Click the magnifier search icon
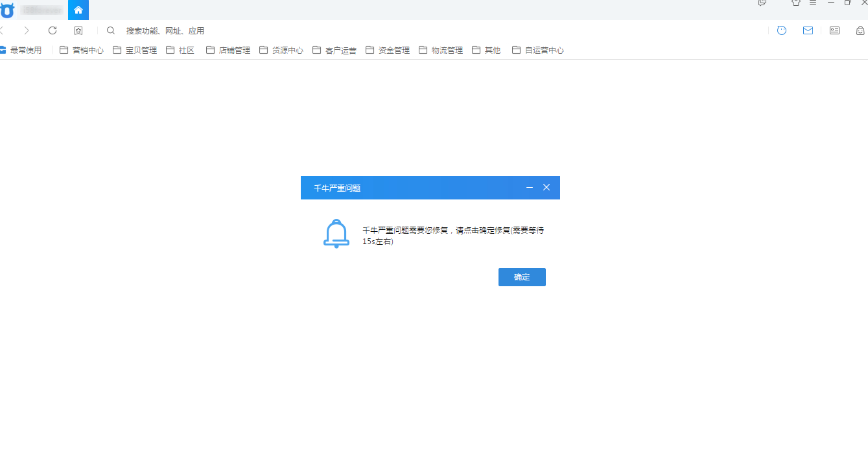The image size is (868, 452). click(111, 30)
